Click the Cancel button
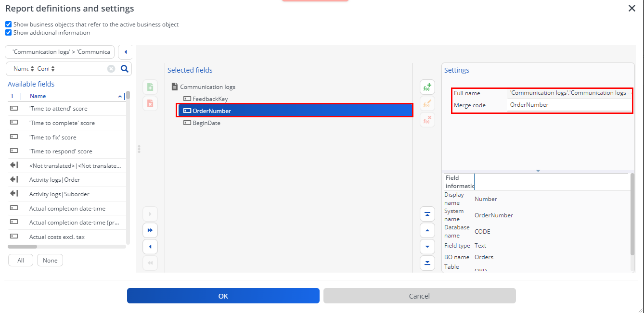 (x=419, y=296)
